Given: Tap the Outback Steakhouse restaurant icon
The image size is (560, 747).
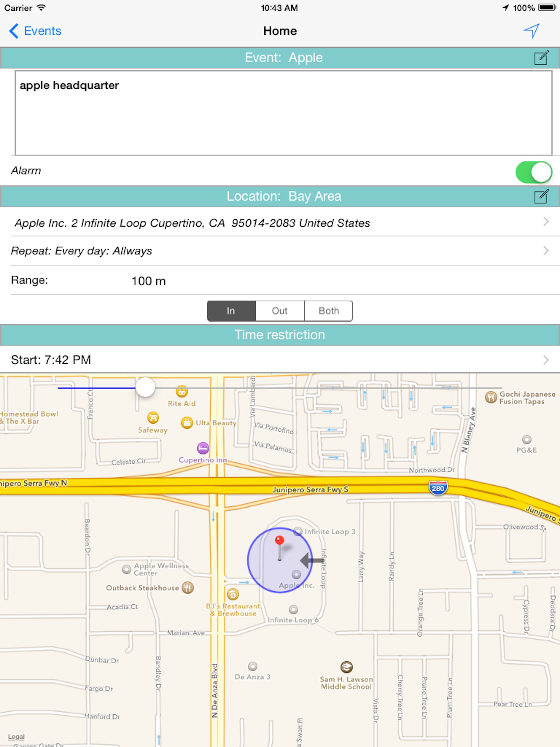Looking at the screenshot, I should (x=188, y=588).
